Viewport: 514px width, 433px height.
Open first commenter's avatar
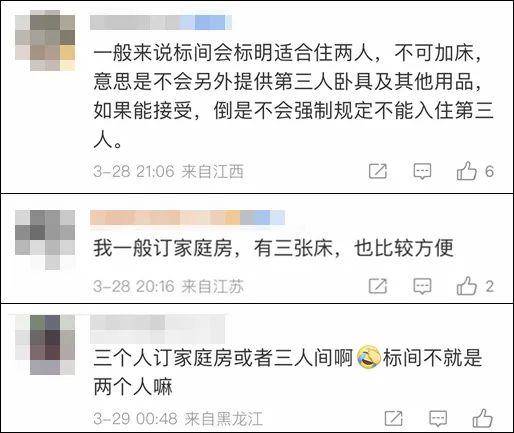tap(45, 40)
